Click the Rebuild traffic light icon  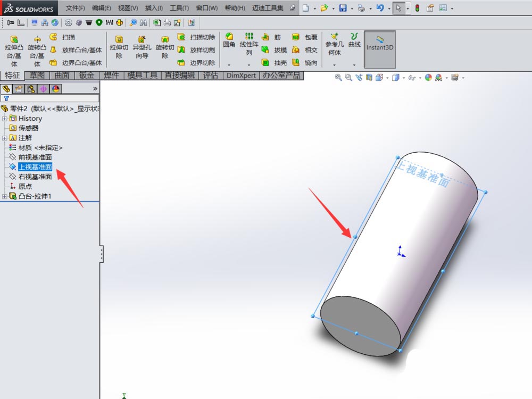pyautogui.click(x=417, y=8)
